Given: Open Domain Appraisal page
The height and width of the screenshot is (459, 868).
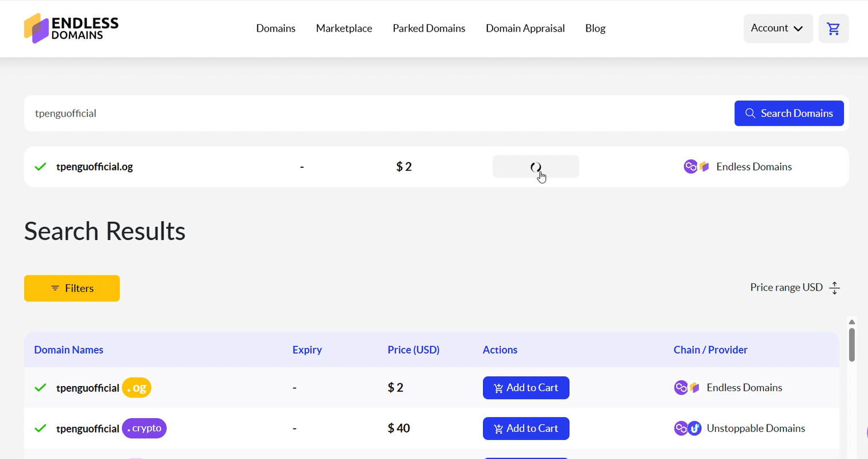Looking at the screenshot, I should 525,28.
